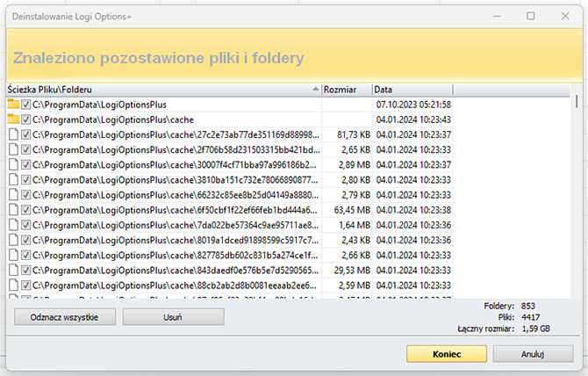
Task: Click folder icon of LogiOptionsPlus\cache row
Action: (x=13, y=119)
